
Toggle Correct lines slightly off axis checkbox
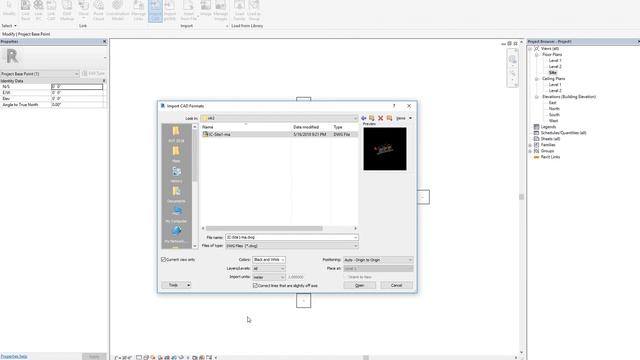256,286
